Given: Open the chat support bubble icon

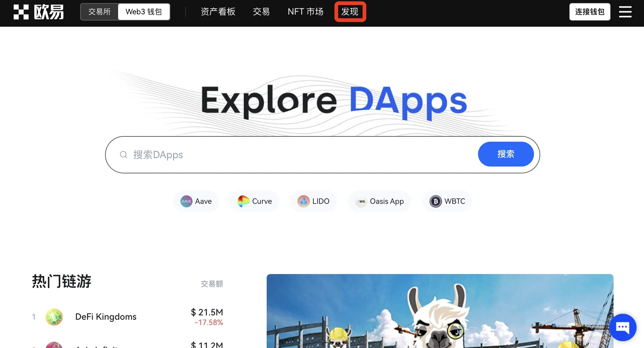Looking at the screenshot, I should click(x=623, y=327).
